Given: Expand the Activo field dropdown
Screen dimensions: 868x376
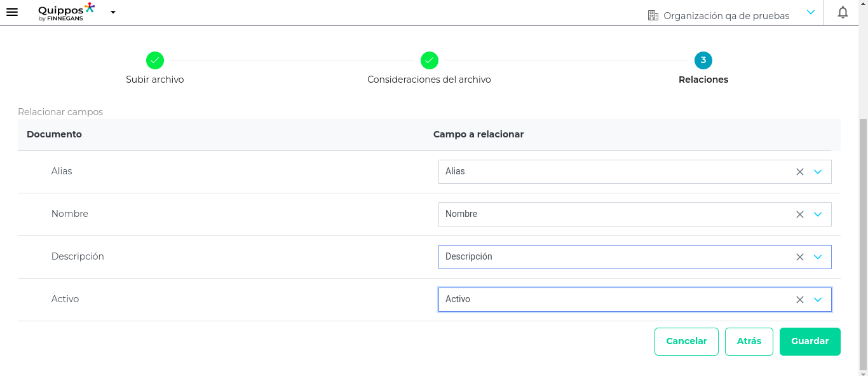Looking at the screenshot, I should 818,300.
